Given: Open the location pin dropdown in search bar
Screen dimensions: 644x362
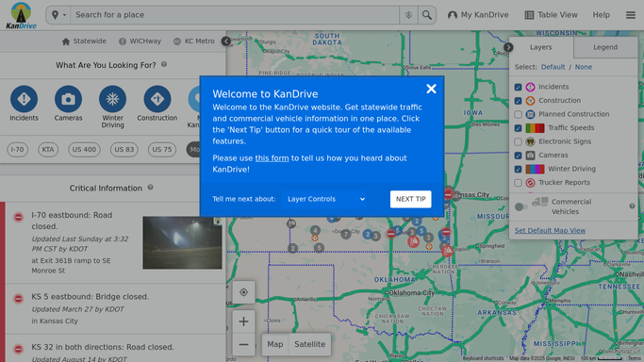Looking at the screenshot, I should pos(58,15).
